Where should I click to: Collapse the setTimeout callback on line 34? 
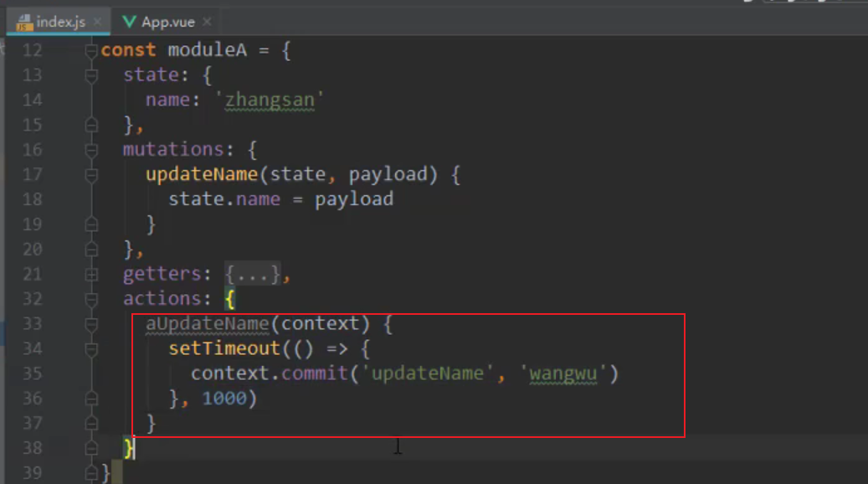91,349
